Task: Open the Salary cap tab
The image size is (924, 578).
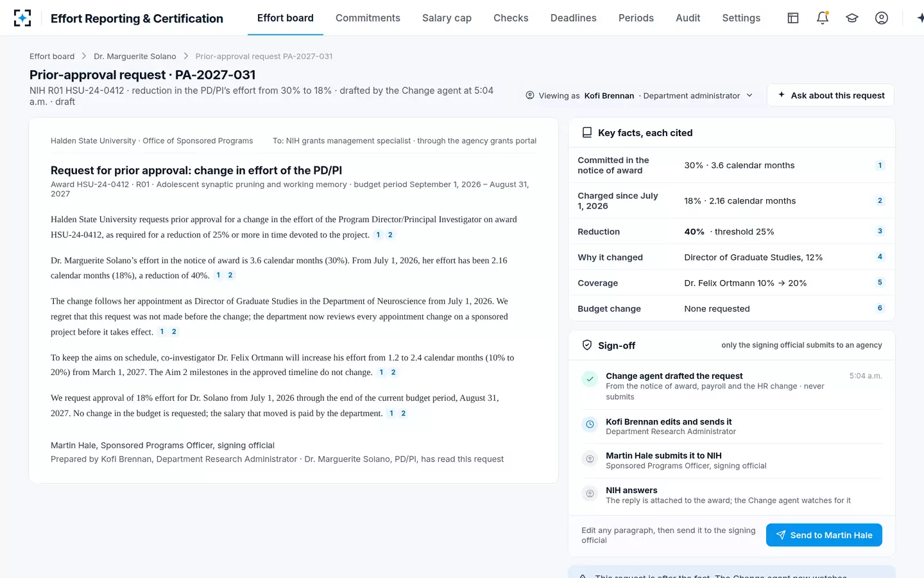Action: [x=447, y=18]
